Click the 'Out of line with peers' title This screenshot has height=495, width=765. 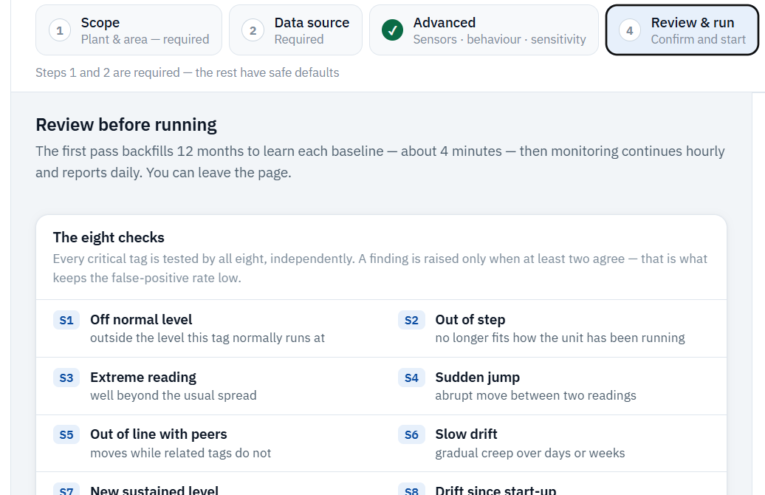tap(159, 434)
